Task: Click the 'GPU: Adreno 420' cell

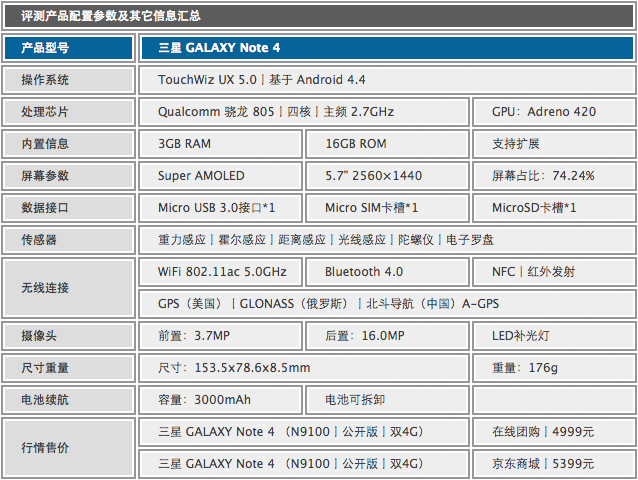Action: point(554,112)
